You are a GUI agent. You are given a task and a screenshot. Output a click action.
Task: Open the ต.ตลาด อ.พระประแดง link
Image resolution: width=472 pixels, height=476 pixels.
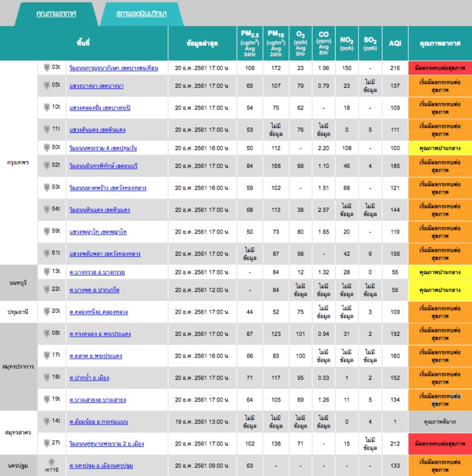(x=96, y=356)
